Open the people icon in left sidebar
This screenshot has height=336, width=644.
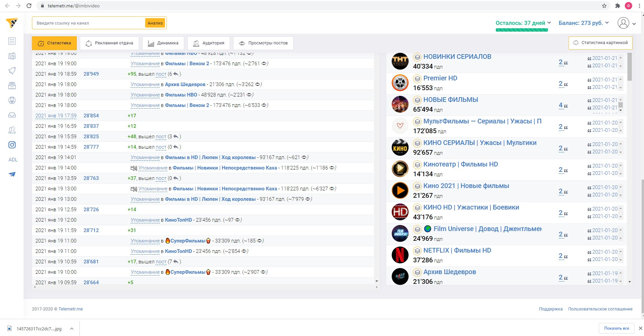click(x=12, y=130)
